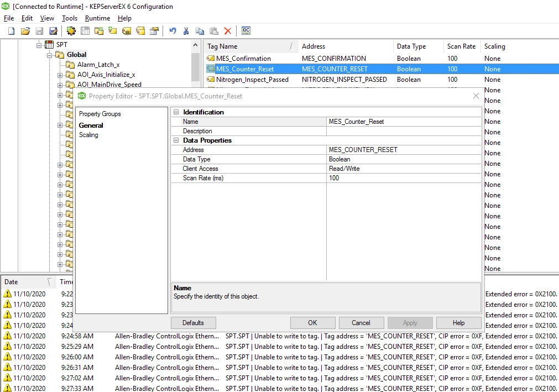Viewport: 559px width, 392px height.
Task: Click the Defaults button
Action: (193, 323)
